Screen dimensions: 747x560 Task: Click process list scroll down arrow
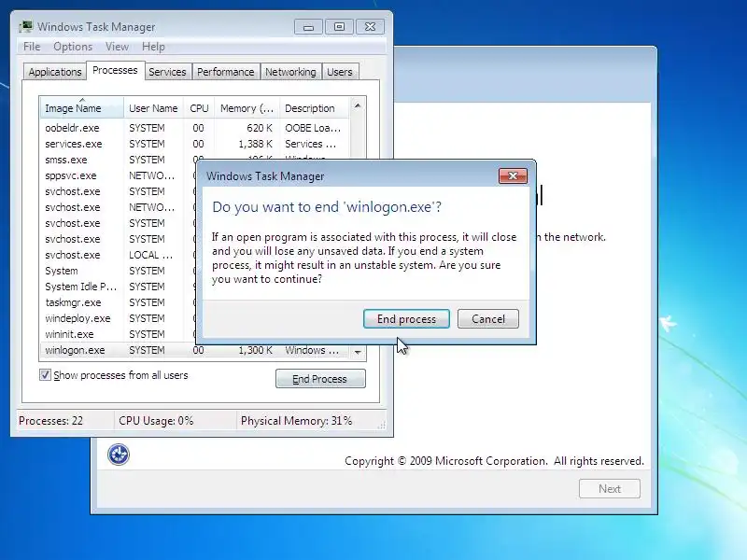click(358, 352)
